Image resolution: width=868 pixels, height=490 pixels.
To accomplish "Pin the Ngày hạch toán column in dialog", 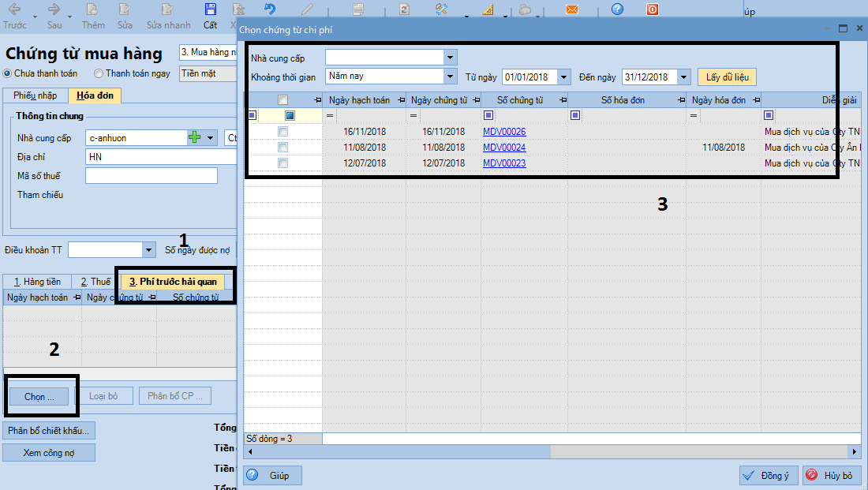I will 402,100.
